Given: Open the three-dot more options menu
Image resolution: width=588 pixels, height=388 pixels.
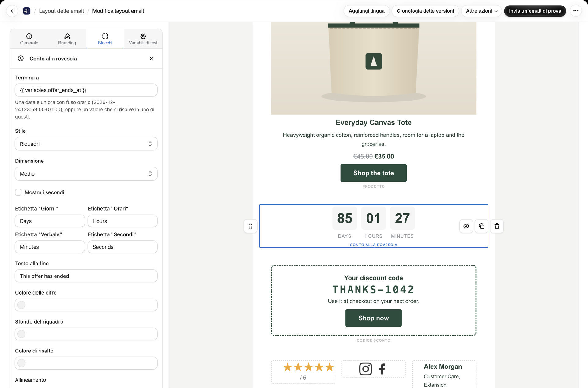Looking at the screenshot, I should pyautogui.click(x=576, y=11).
